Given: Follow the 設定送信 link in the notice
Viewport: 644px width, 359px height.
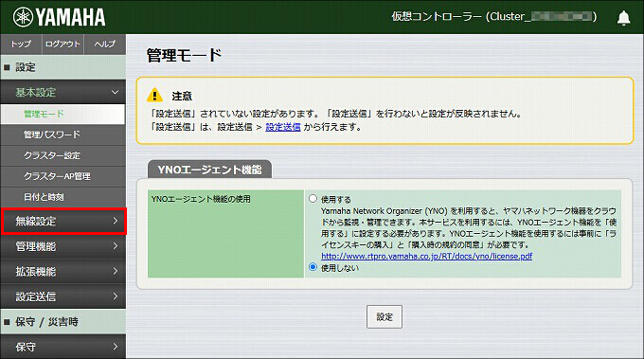Looking at the screenshot, I should coord(283,127).
